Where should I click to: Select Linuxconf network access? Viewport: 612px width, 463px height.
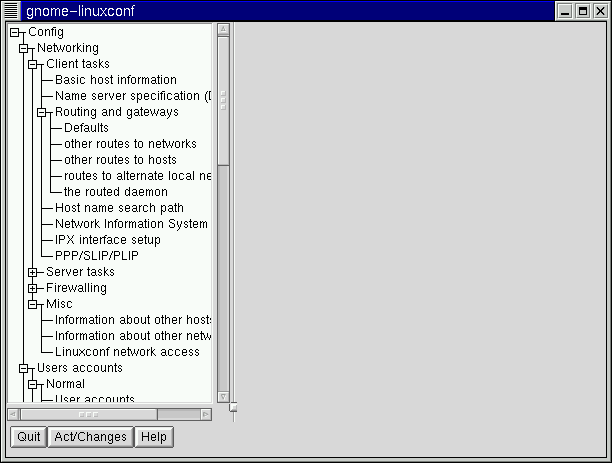pyautogui.click(x=127, y=352)
